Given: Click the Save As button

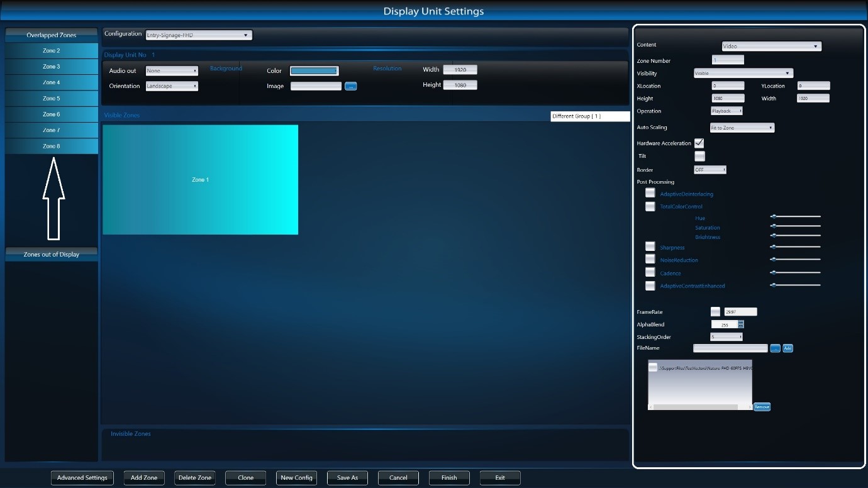Looking at the screenshot, I should [348, 478].
